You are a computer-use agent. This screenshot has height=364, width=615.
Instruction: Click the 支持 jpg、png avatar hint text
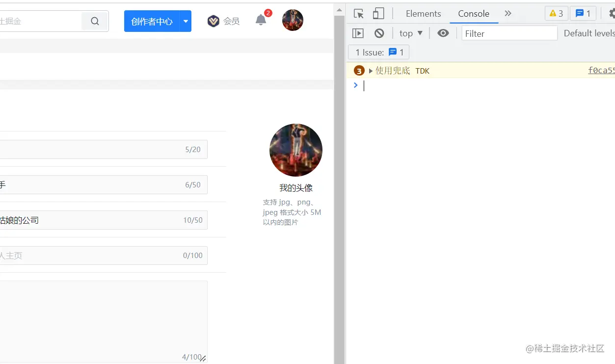click(292, 212)
